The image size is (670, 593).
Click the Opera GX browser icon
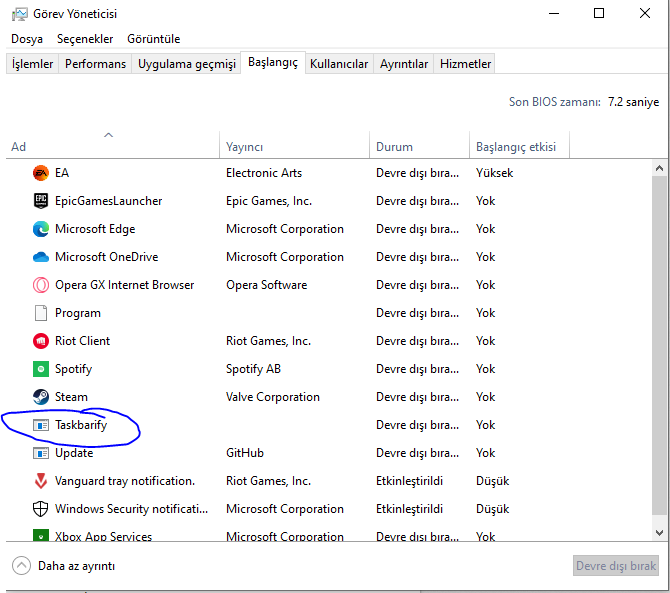tap(41, 285)
